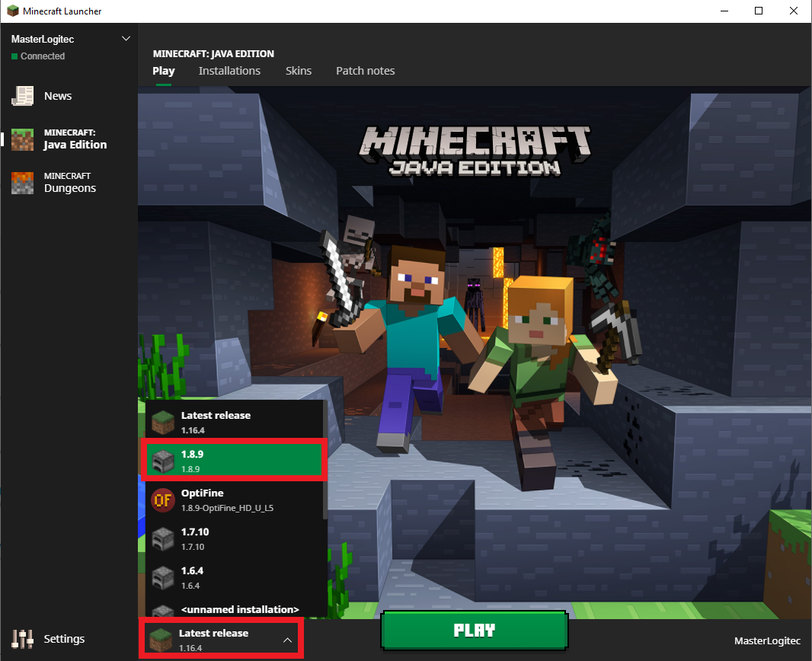Screen dimensions: 812x661
Task: Choose the 1.6.4 installation entry
Action: pos(235,578)
